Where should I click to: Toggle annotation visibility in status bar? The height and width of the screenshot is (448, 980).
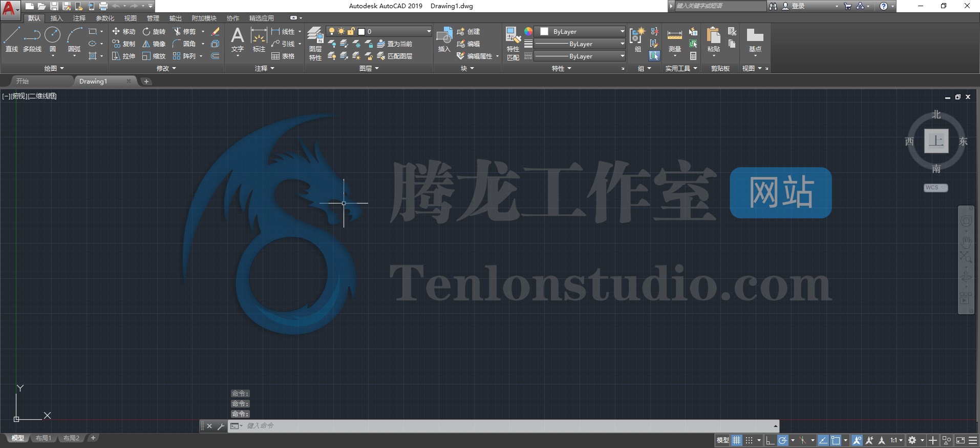coord(857,440)
